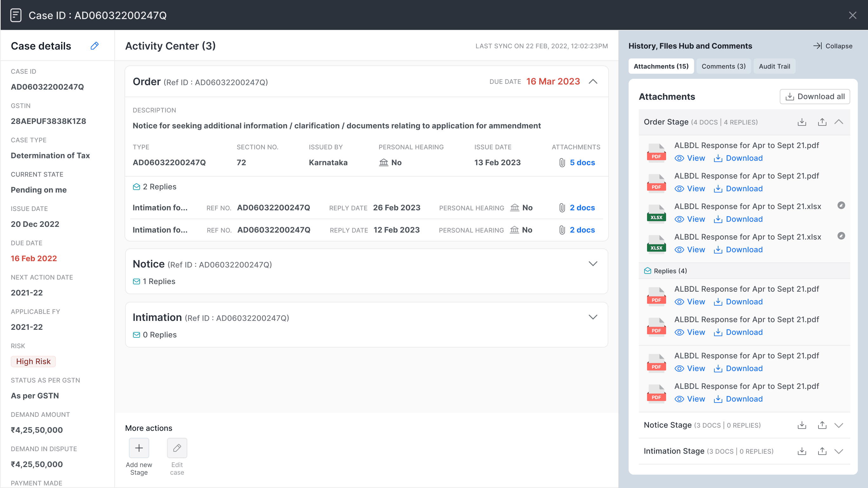Upload file to Intimation Stage icon
This screenshot has width=868, height=488.
click(822, 451)
